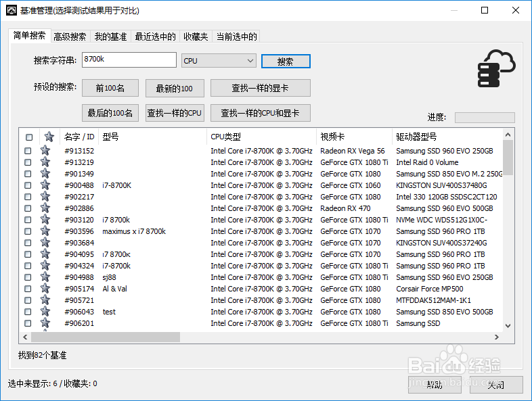
Task: Favorite the star for benchmark #905174
Action: (x=45, y=289)
